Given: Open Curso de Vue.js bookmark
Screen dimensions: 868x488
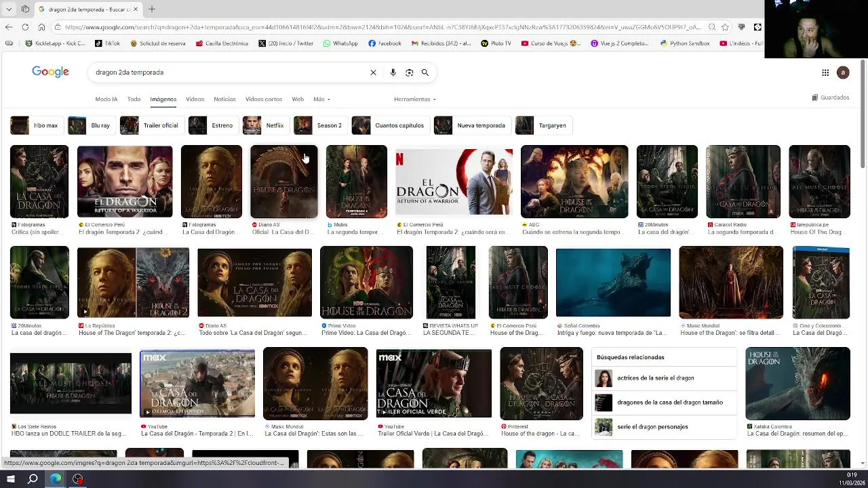Looking at the screenshot, I should coord(551,43).
